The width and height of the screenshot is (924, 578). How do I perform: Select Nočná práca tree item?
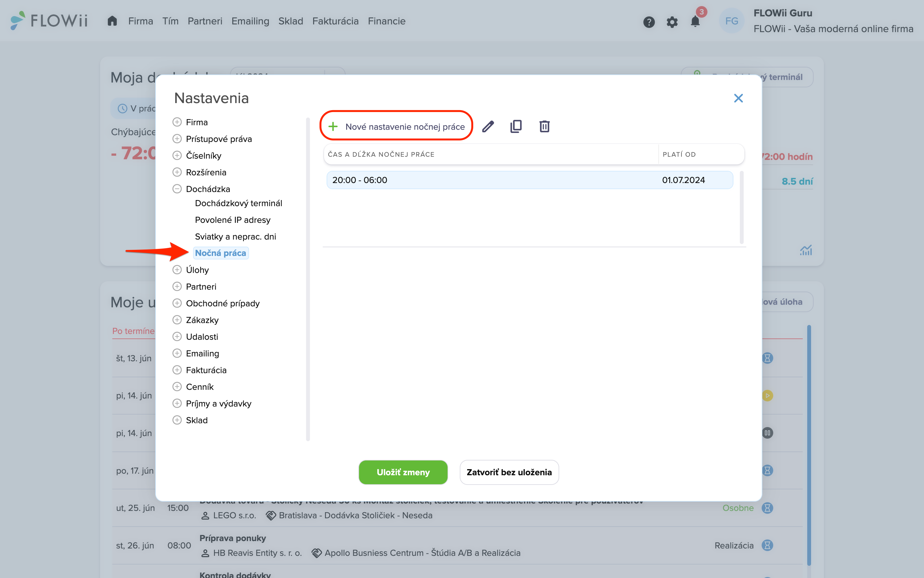220,253
